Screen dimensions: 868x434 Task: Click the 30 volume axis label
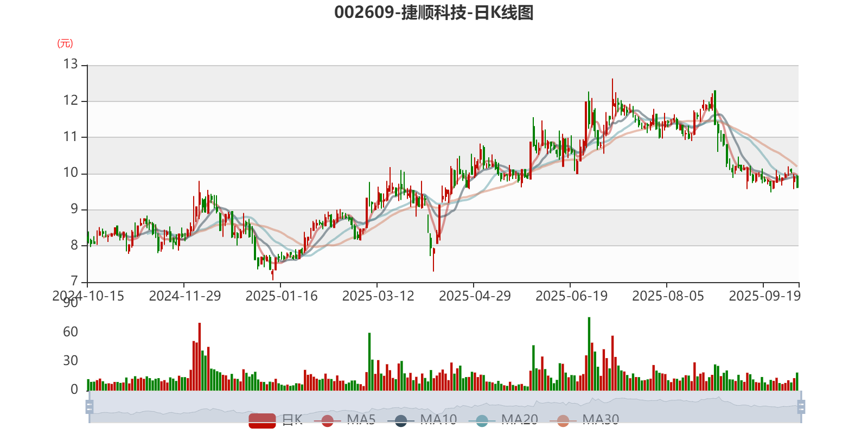(71, 361)
